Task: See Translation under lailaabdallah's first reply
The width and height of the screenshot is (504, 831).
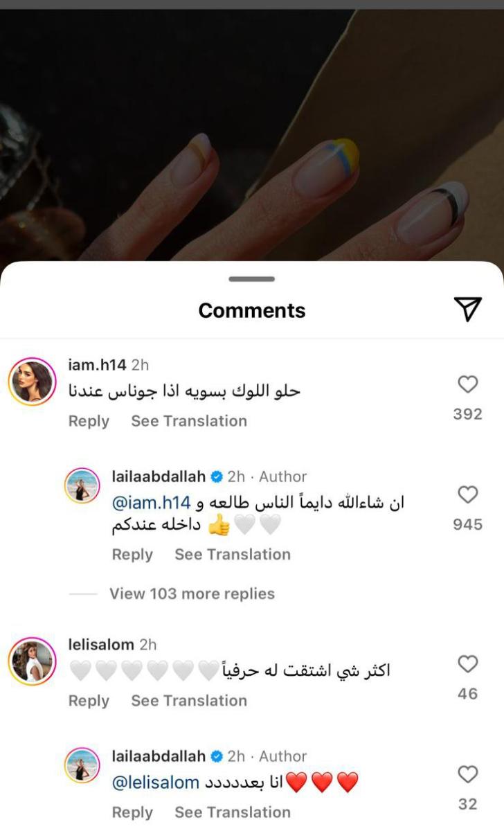Action: pyautogui.click(x=233, y=555)
